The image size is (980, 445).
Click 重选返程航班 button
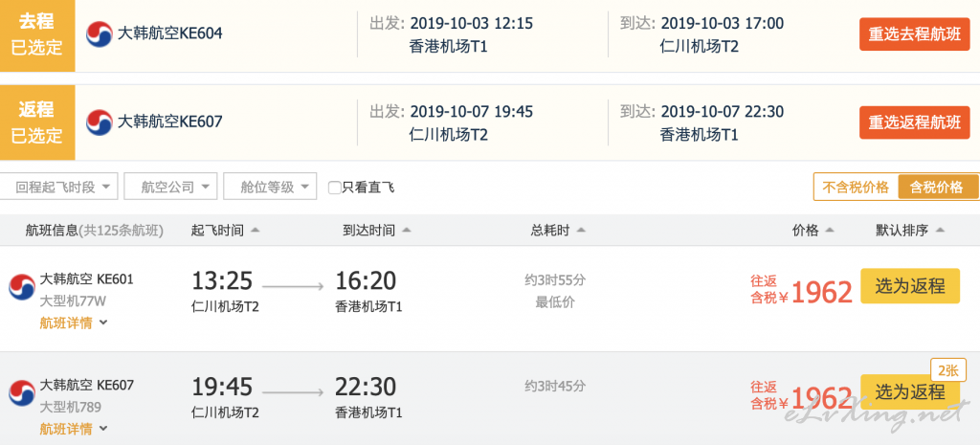click(914, 122)
